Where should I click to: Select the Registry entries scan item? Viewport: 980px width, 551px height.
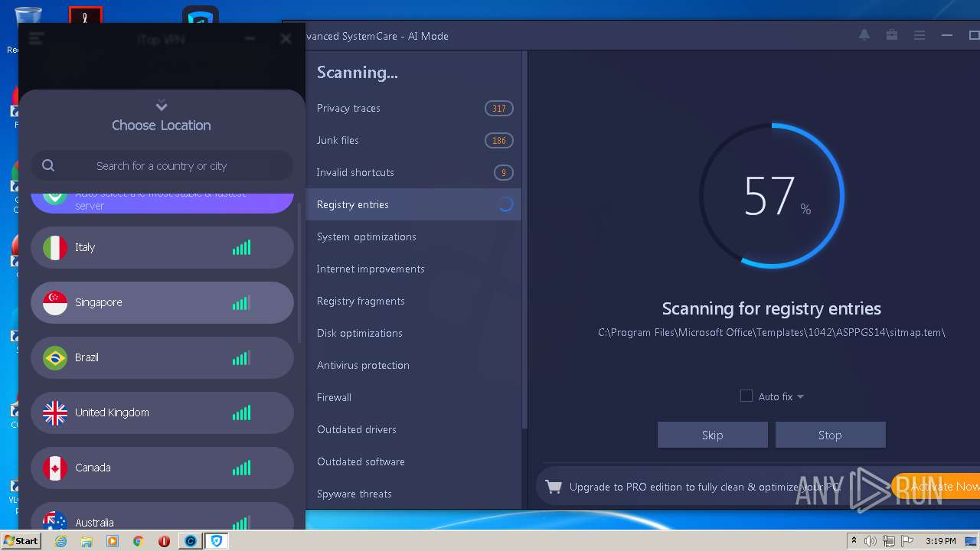tap(413, 204)
